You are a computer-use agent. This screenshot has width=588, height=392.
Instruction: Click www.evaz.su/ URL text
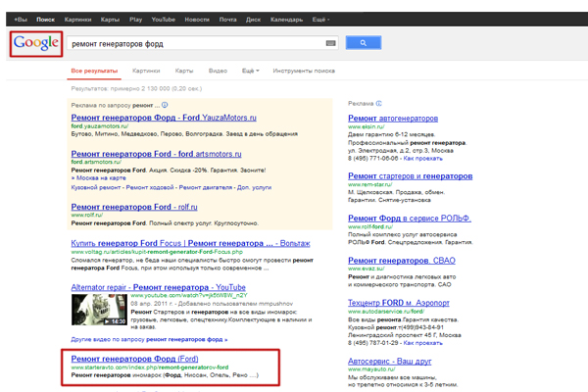pyautogui.click(x=367, y=269)
